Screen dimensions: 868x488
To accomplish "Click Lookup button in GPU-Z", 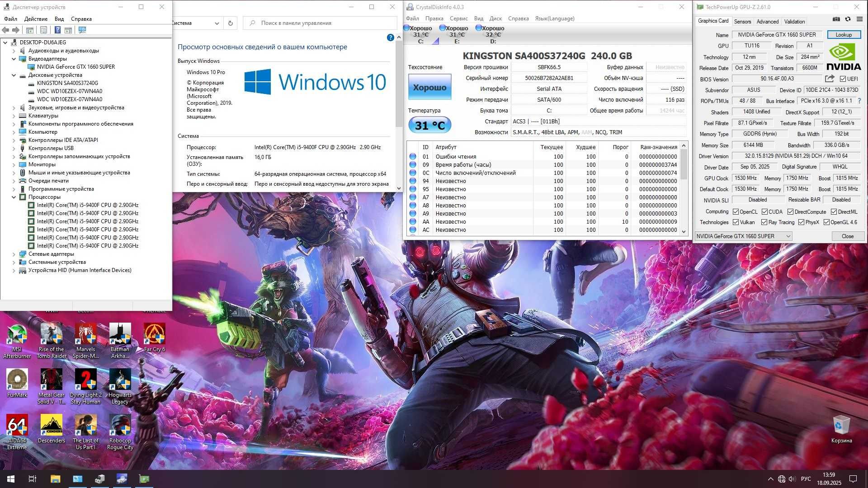I will click(844, 35).
